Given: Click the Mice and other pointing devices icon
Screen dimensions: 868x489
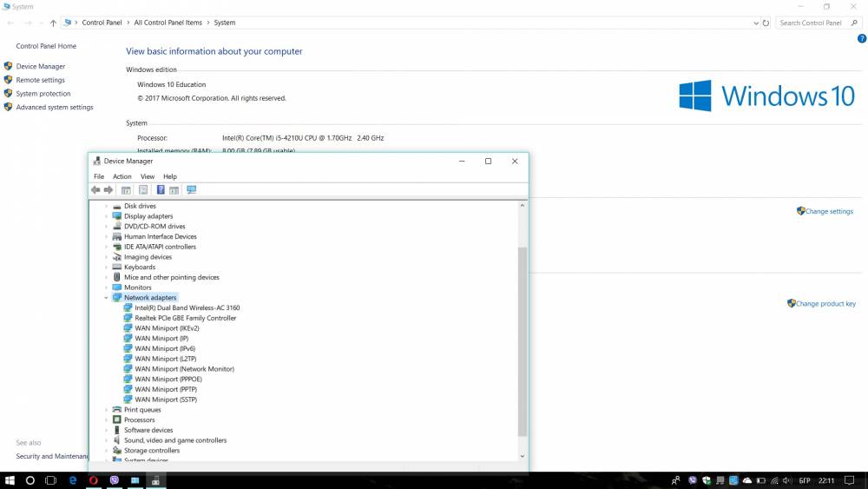Looking at the screenshot, I should click(117, 277).
